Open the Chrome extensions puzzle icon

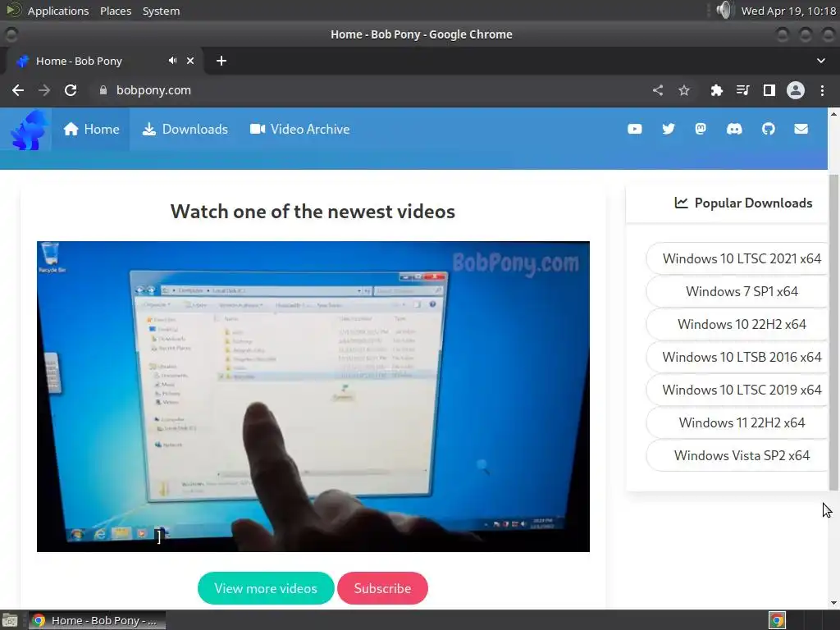716,90
